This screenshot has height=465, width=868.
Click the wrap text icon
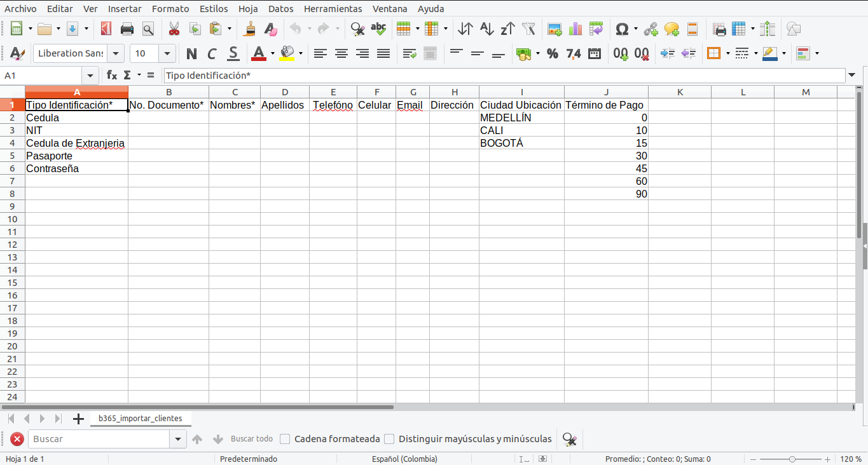point(410,53)
